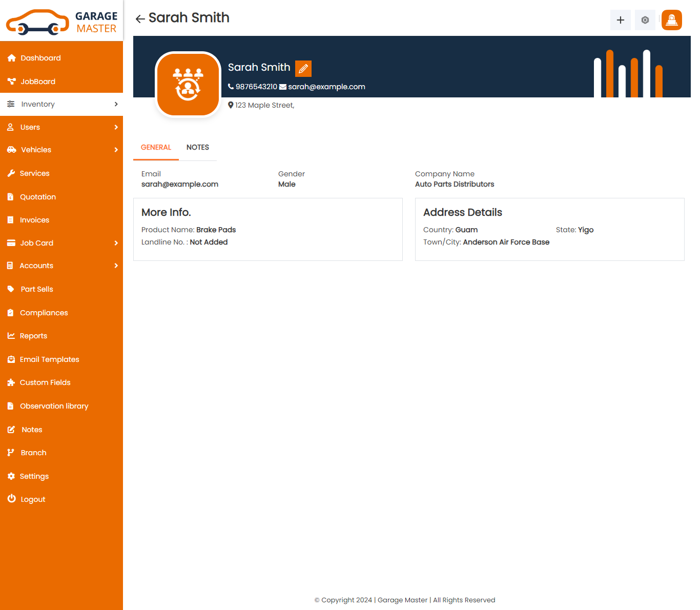This screenshot has width=700, height=610.
Task: Click the pencil edit icon beside Sarah Smith
Action: (303, 68)
